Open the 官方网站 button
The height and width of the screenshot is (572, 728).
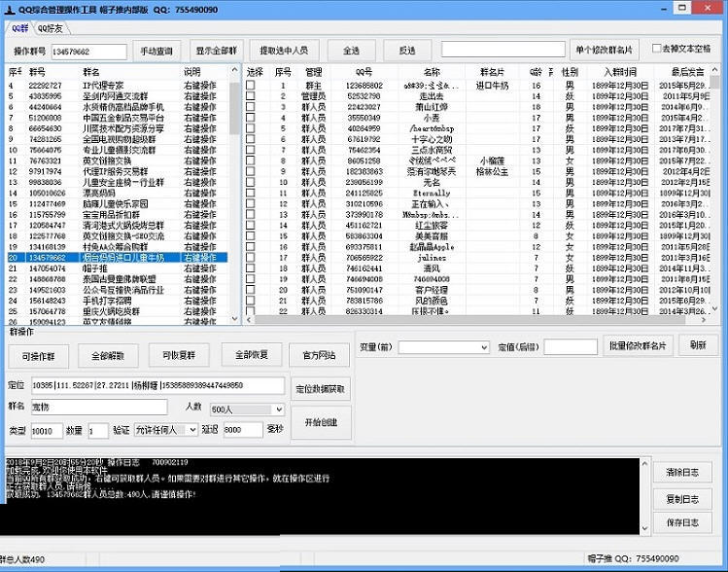tap(319, 355)
